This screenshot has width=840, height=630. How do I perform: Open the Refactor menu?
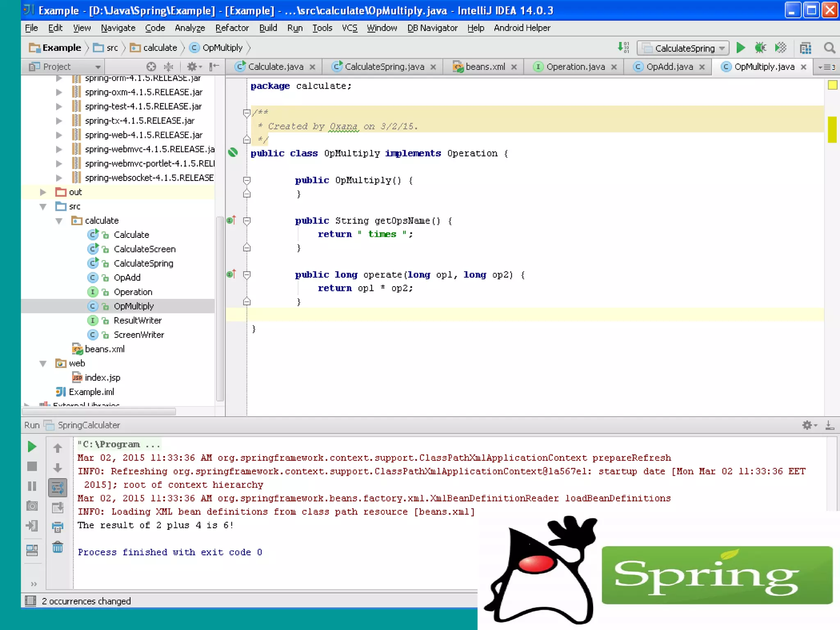232,28
